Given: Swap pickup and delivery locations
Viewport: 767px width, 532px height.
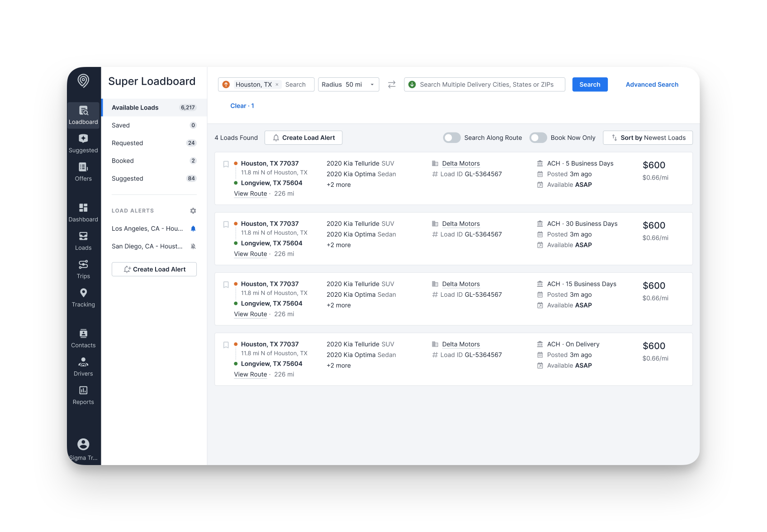Looking at the screenshot, I should [392, 85].
